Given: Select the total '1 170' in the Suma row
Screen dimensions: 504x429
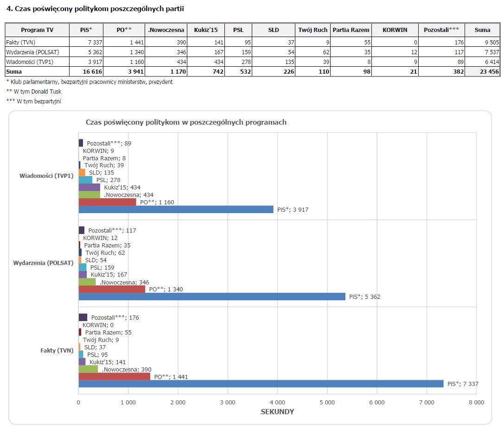Looking at the screenshot, I should (166, 71).
